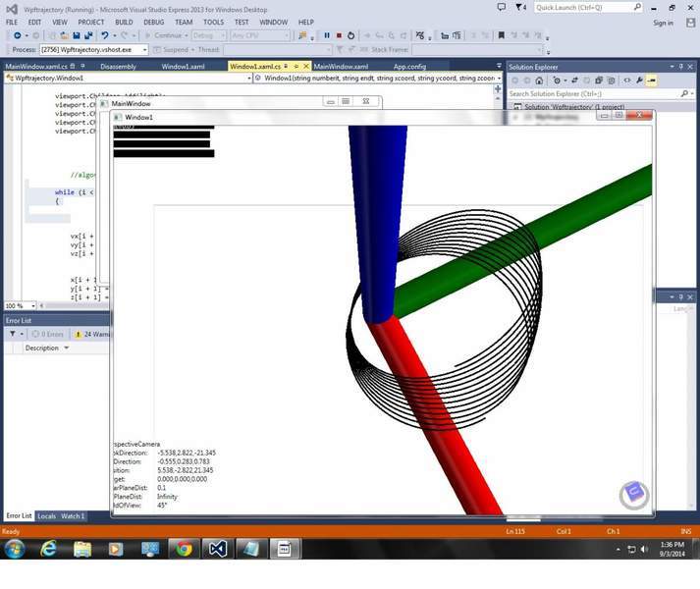This screenshot has width=700, height=589.
Task: Toggle the 24 Warnings filter
Action: click(x=95, y=334)
